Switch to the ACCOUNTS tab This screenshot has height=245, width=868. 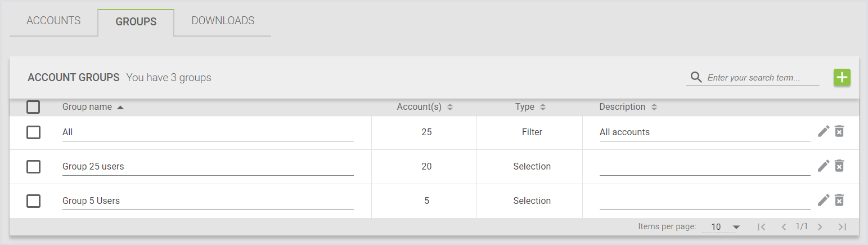53,21
